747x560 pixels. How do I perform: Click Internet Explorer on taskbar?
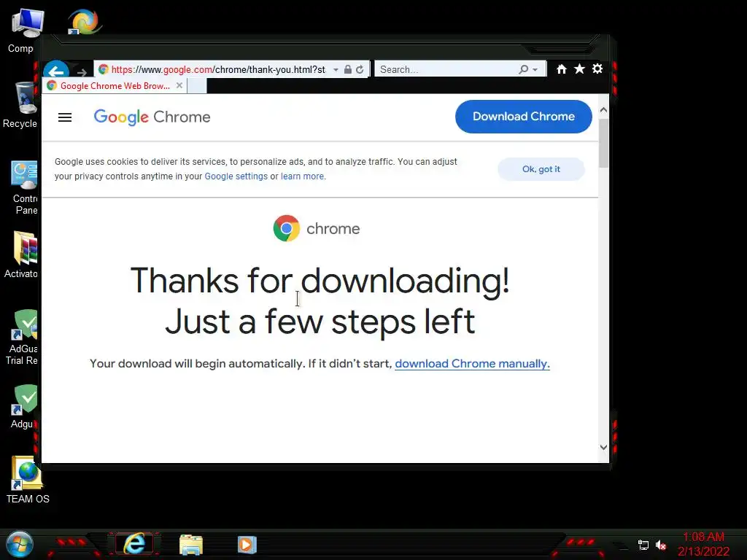point(134,544)
